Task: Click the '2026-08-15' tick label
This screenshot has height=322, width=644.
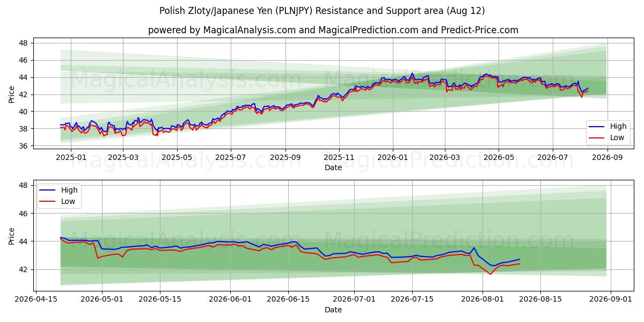Action: click(541, 300)
